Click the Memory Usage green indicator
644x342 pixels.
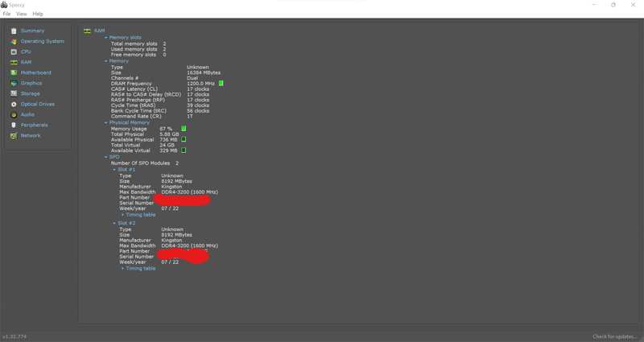[x=184, y=129]
